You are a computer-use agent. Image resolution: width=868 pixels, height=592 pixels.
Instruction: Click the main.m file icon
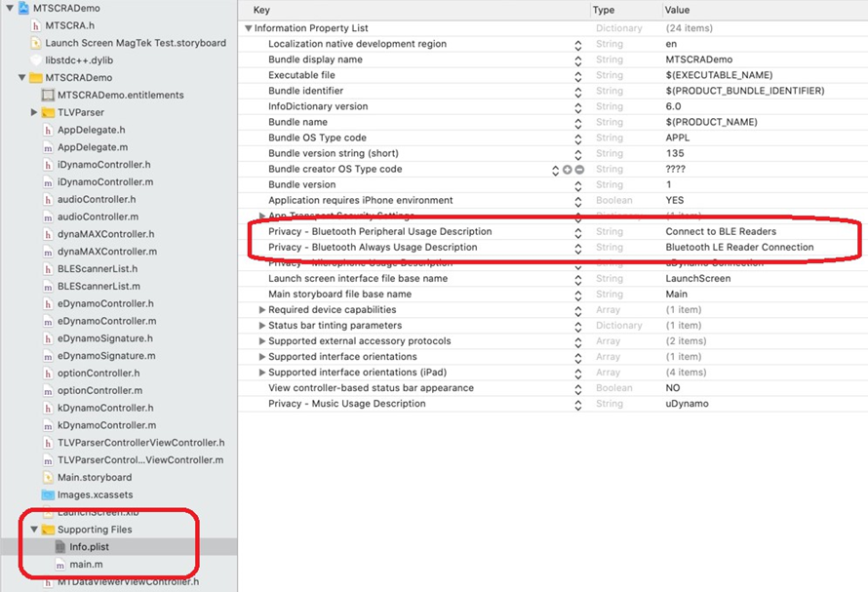coord(60,565)
